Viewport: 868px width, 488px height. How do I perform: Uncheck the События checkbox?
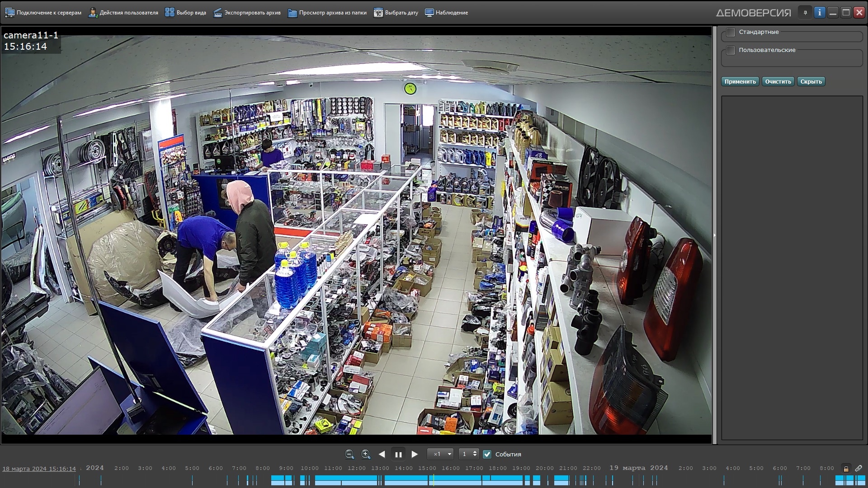click(x=487, y=454)
